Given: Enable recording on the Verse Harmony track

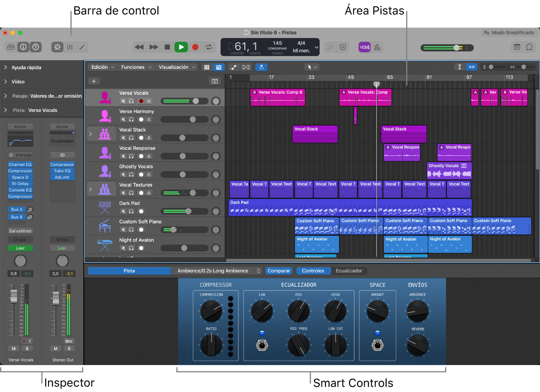Looking at the screenshot, I should click(141, 119).
